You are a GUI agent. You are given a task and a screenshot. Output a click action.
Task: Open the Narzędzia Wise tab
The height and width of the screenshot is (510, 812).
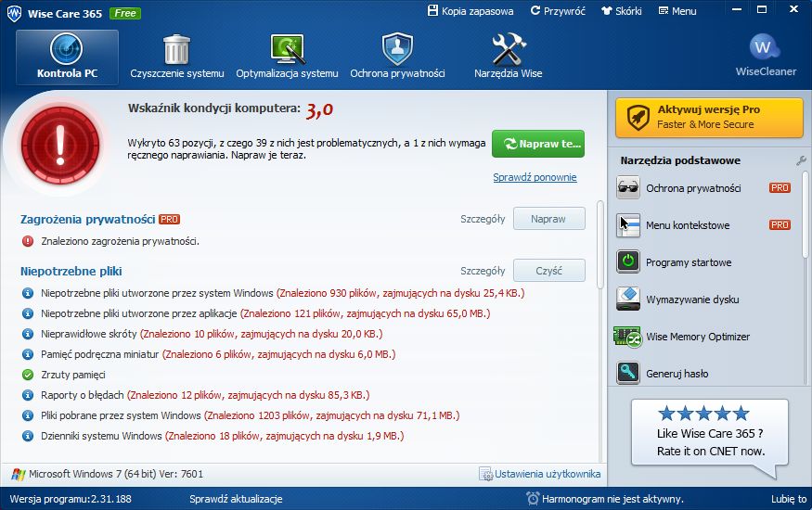(508, 57)
